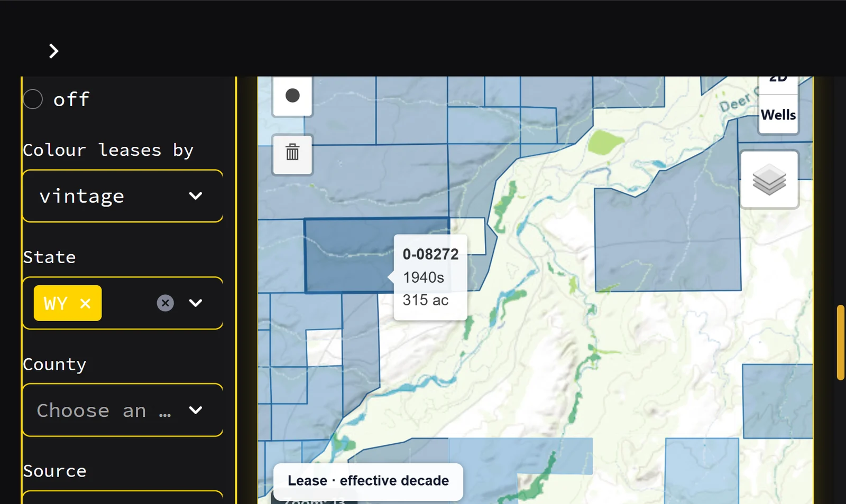
Task: Open the County dropdown
Action: point(123,410)
